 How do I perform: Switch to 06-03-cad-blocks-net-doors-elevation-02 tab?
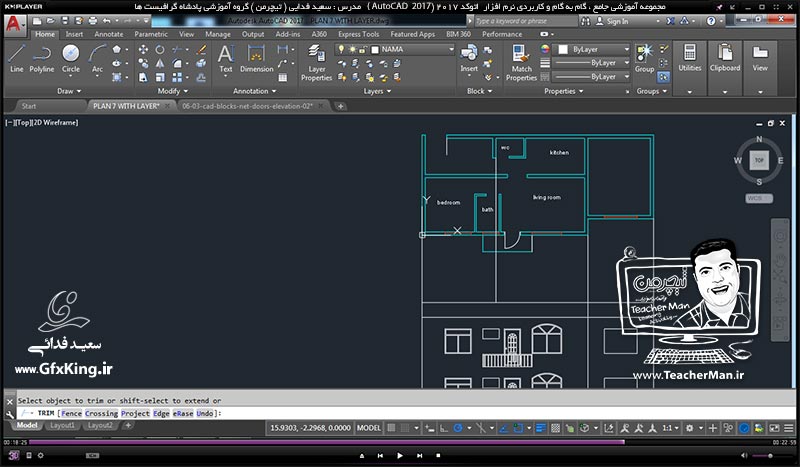pyautogui.click(x=247, y=106)
